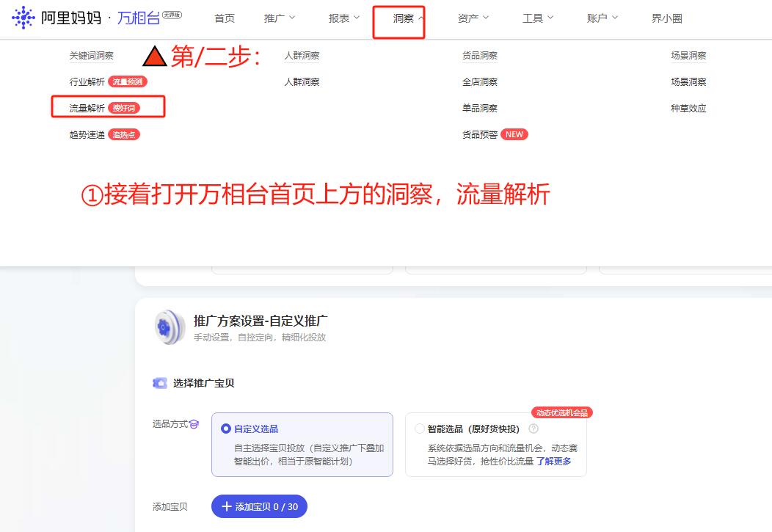Expand the 推广 dropdown in the top navigation
The width and height of the screenshot is (772, 532).
279,18
